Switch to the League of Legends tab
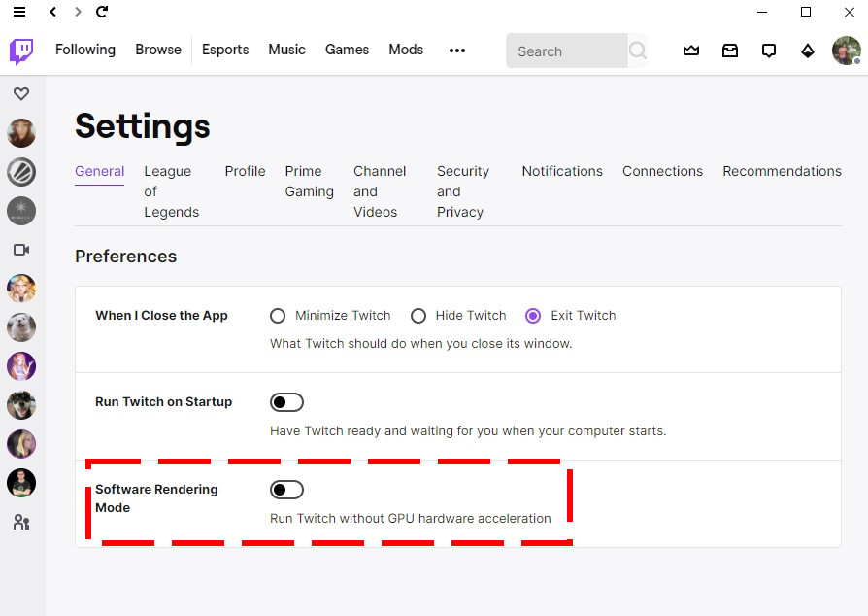This screenshot has height=616, width=868. click(172, 191)
